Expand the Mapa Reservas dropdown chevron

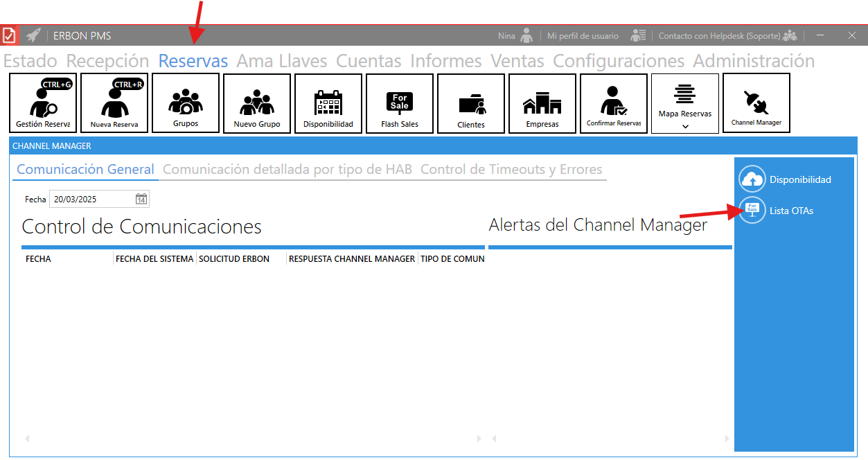coord(685,126)
